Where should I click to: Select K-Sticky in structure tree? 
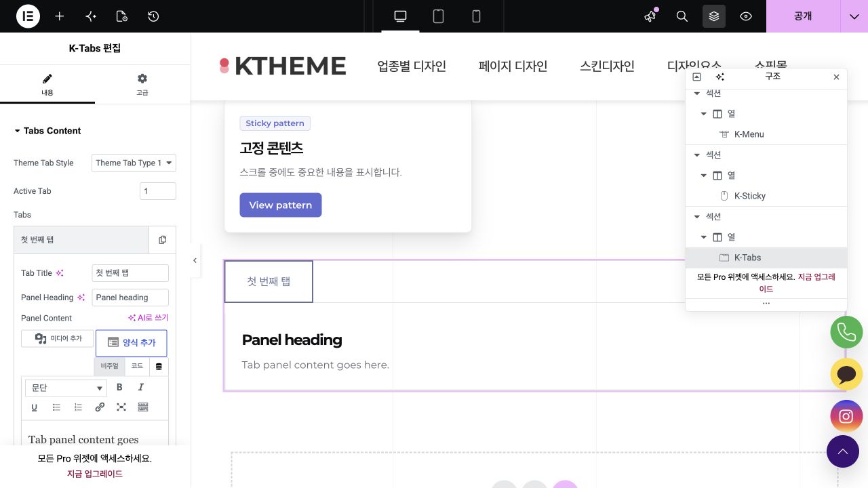pos(766,196)
